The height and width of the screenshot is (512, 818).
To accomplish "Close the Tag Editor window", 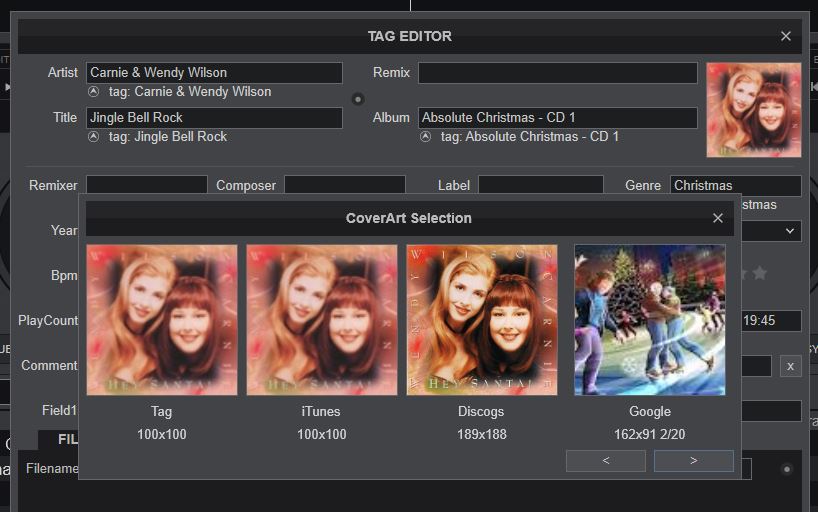I will pos(786,36).
